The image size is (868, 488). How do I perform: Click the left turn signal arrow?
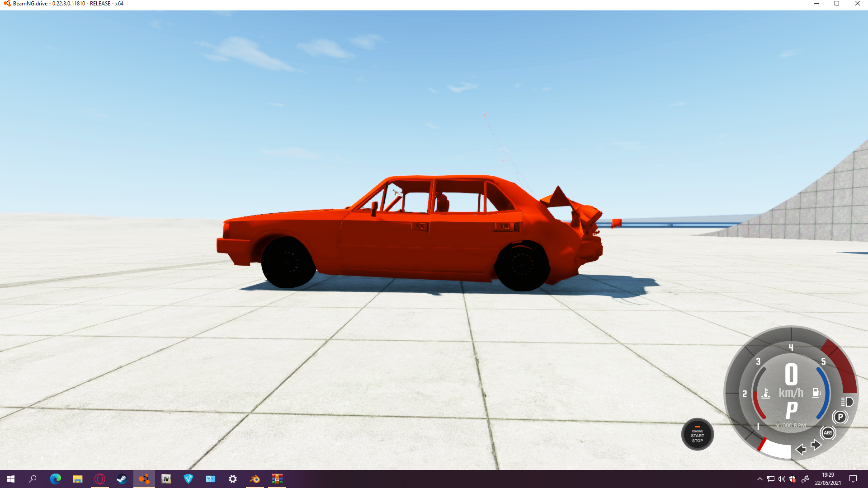click(801, 449)
